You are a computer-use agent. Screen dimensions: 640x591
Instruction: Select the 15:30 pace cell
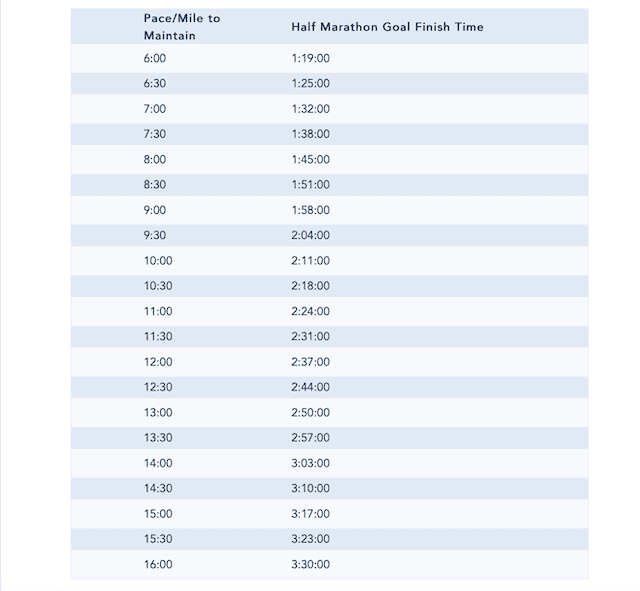[x=158, y=539]
